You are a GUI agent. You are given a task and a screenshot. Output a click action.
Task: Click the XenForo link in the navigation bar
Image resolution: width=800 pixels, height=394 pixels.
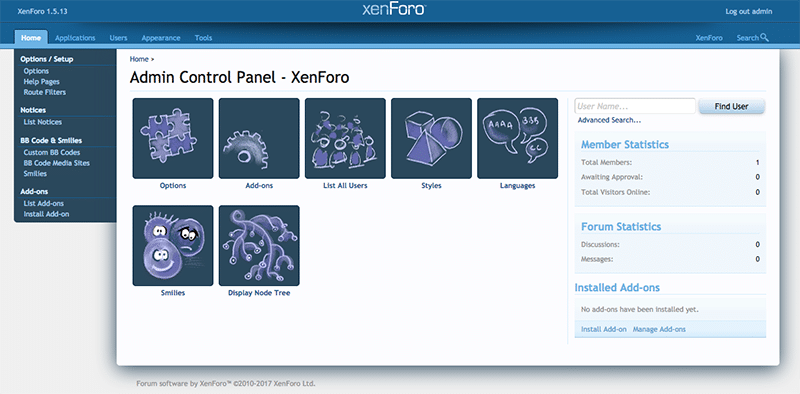[709, 38]
